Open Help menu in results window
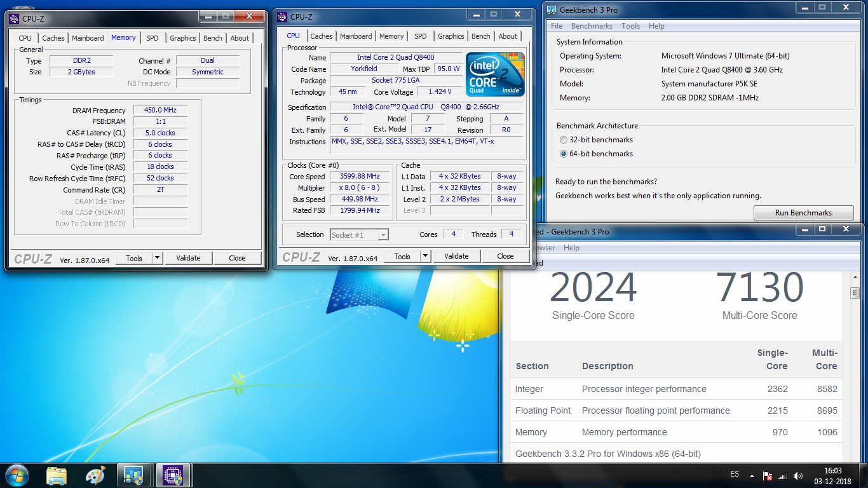This screenshot has height=488, width=868. (x=571, y=248)
